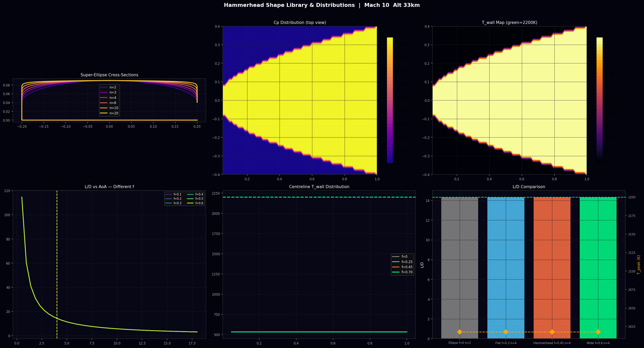Click the diamond marker on the Ellipse bar
The width and height of the screenshot is (644, 348).
(x=460, y=332)
